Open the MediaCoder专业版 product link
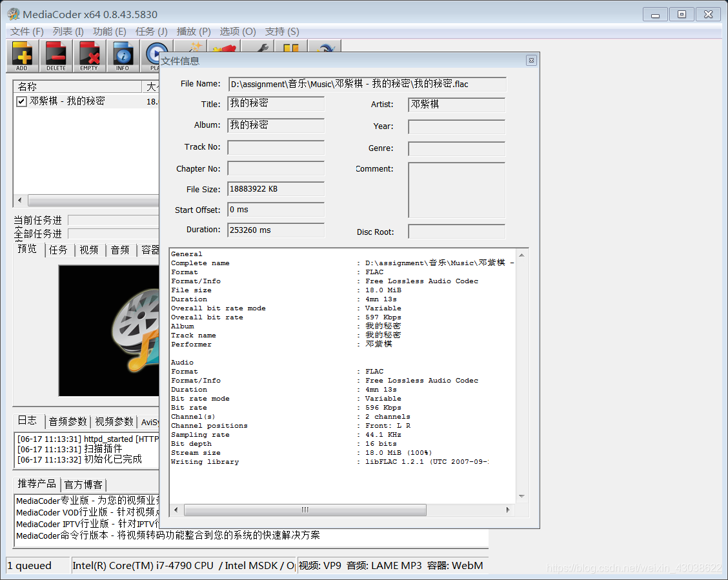The width and height of the screenshot is (728, 580). coord(88,501)
